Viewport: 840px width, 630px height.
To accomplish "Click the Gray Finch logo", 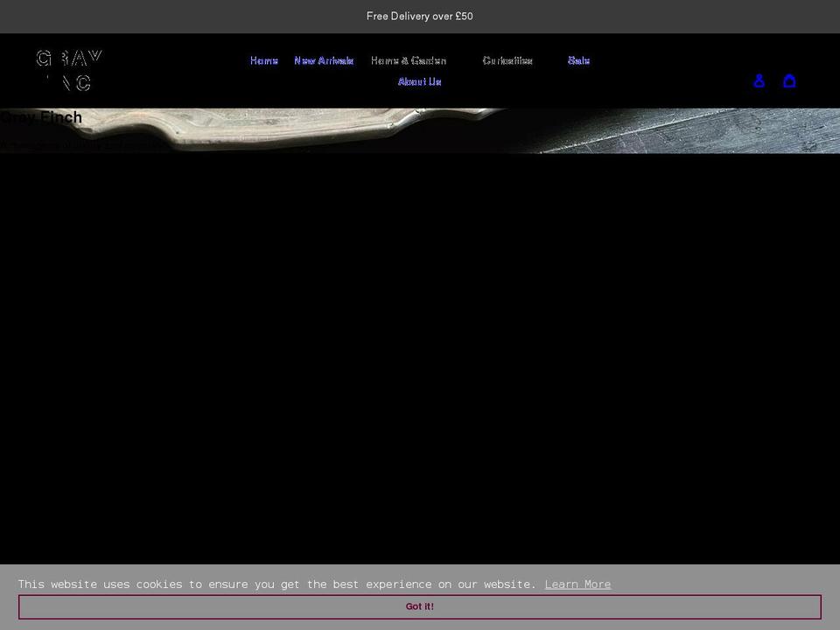I will 70,70.
